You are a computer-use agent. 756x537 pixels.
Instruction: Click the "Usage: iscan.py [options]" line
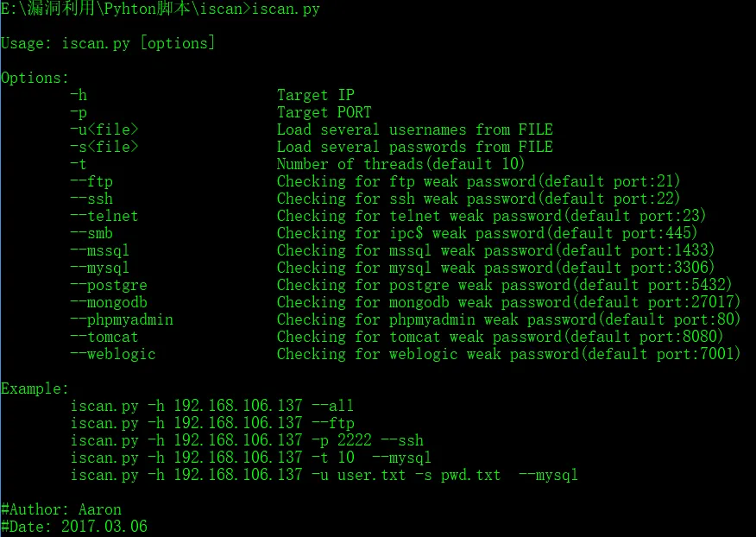click(x=108, y=43)
